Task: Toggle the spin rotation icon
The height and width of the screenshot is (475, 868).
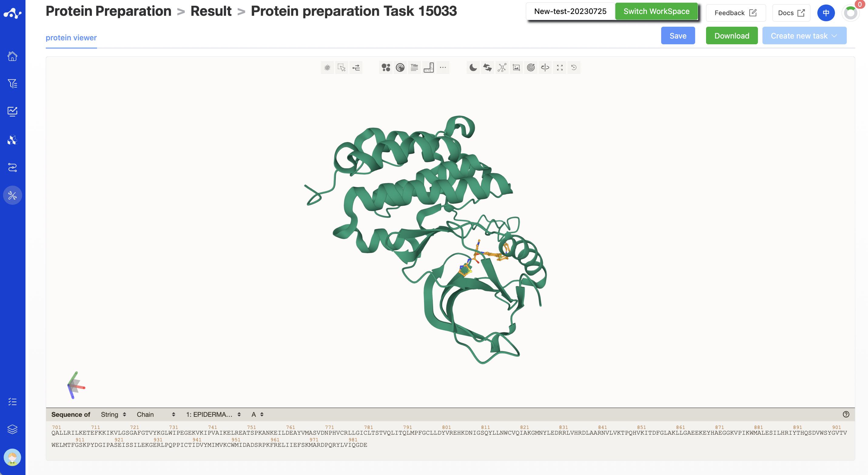Action: click(545, 68)
